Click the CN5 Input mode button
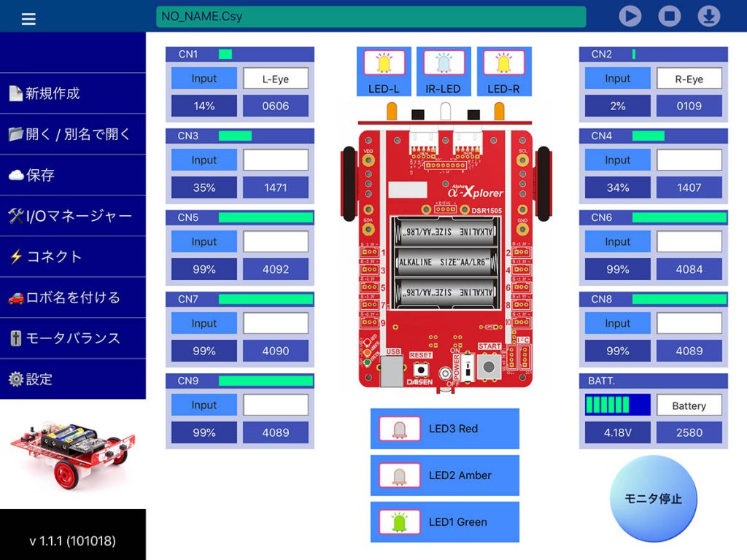This screenshot has height=560, width=747. click(x=204, y=242)
